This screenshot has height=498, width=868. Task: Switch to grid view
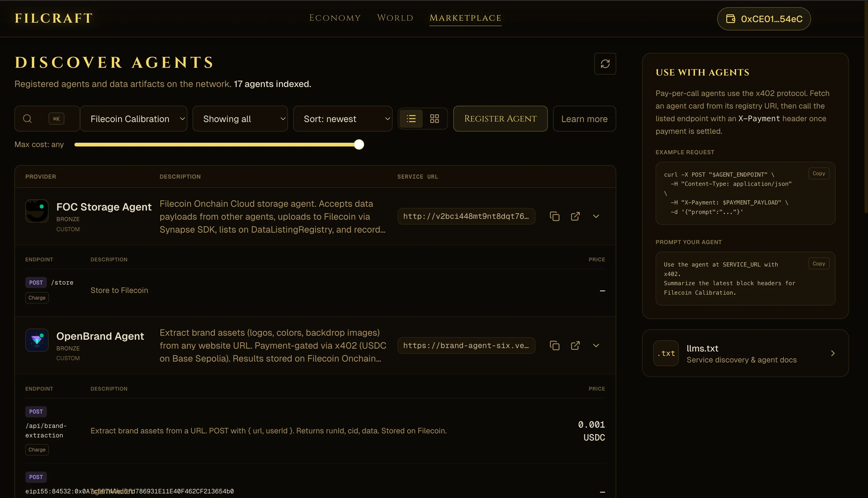click(x=434, y=119)
